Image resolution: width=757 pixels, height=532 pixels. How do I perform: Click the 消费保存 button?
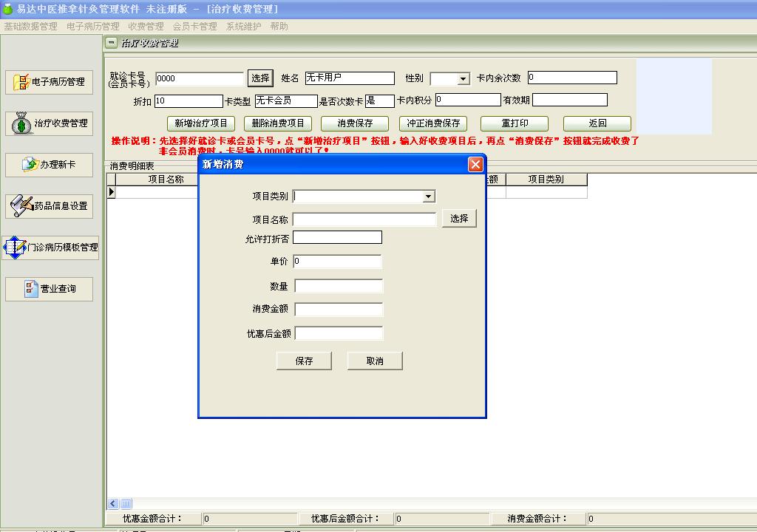coord(355,123)
